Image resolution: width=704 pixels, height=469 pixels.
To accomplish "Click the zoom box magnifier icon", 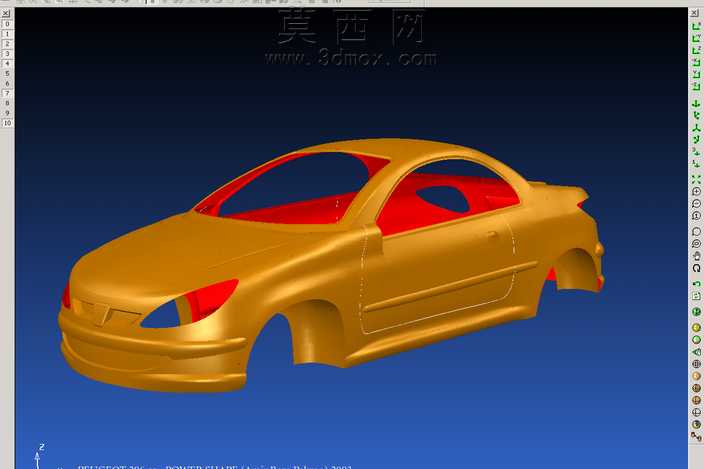I will coord(696,232).
